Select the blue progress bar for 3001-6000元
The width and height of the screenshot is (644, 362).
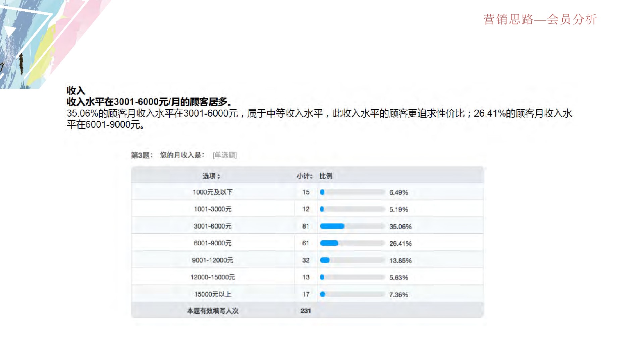(333, 226)
